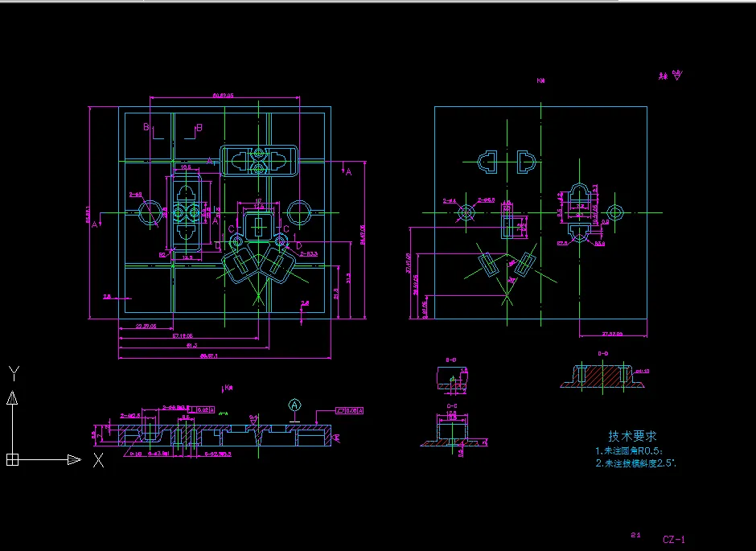Select note line 1.未注圆角R0.5

(629, 451)
